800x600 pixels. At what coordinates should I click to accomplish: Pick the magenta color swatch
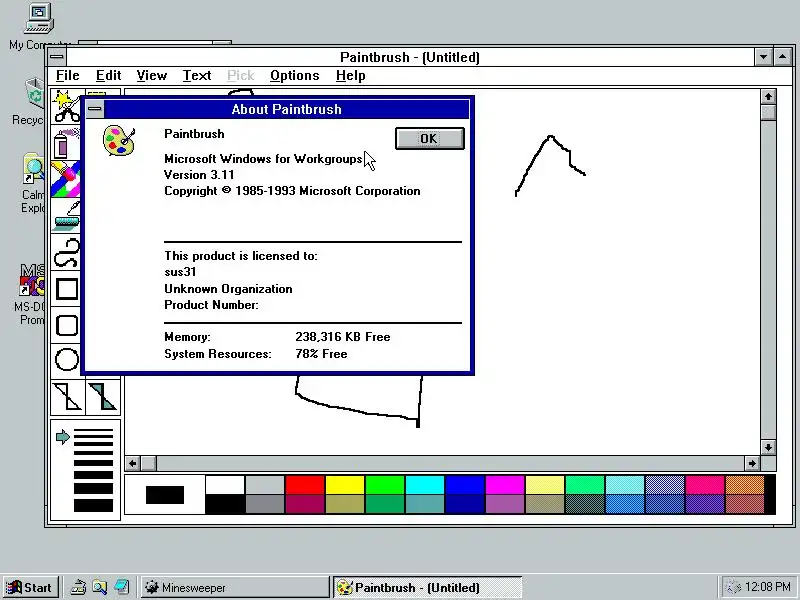pyautogui.click(x=505, y=485)
